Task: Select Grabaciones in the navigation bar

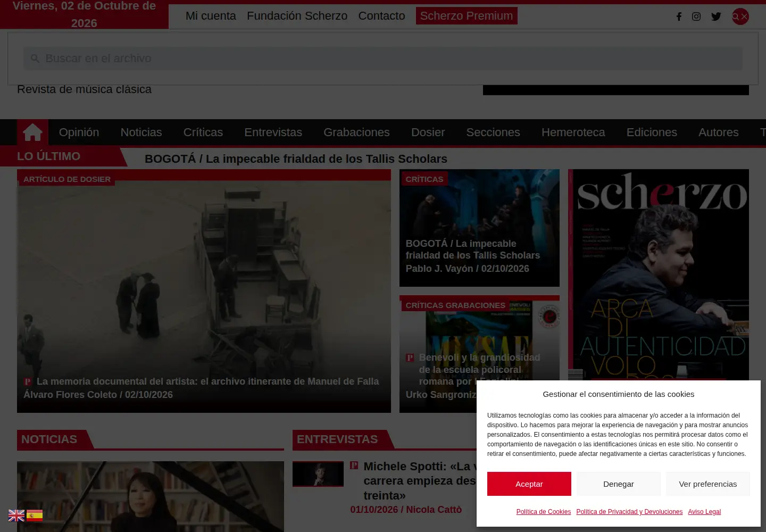Action: [356, 132]
